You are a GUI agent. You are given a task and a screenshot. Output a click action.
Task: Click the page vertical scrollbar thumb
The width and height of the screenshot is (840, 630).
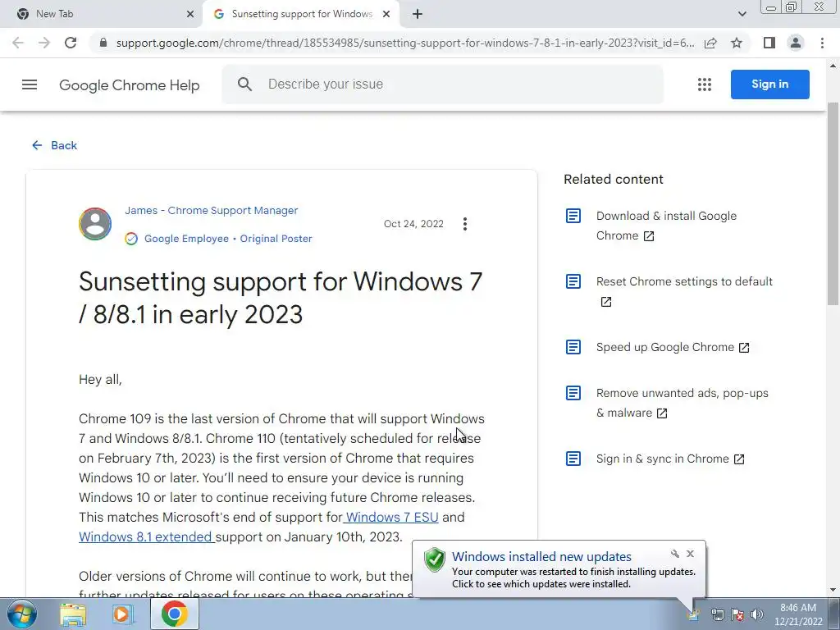[833, 203]
